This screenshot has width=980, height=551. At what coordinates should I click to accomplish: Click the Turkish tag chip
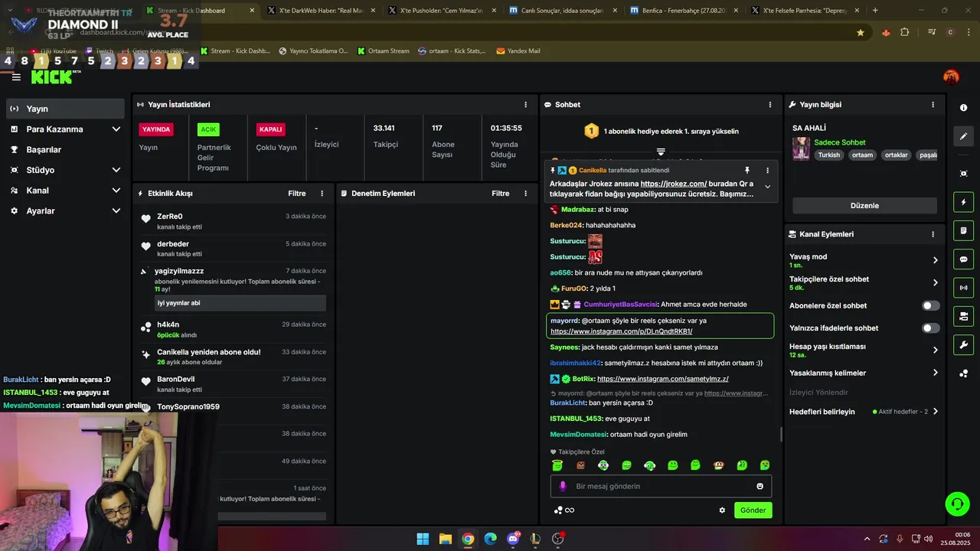828,155
